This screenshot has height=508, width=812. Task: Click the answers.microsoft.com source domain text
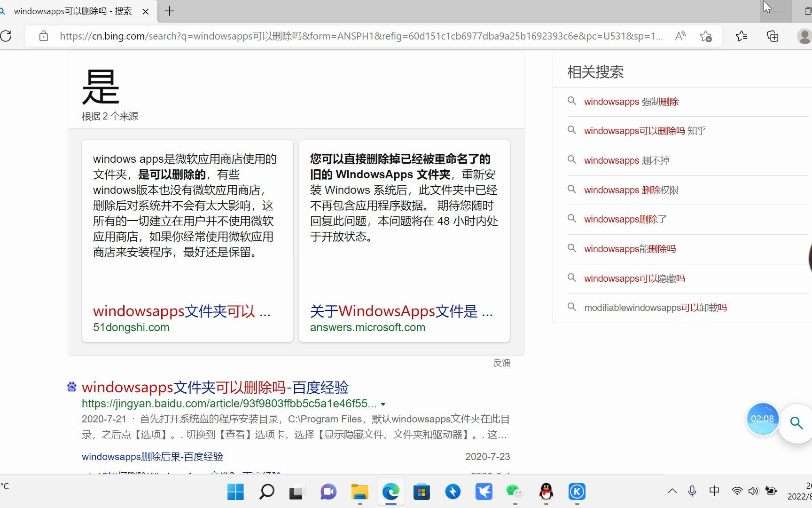click(x=367, y=327)
